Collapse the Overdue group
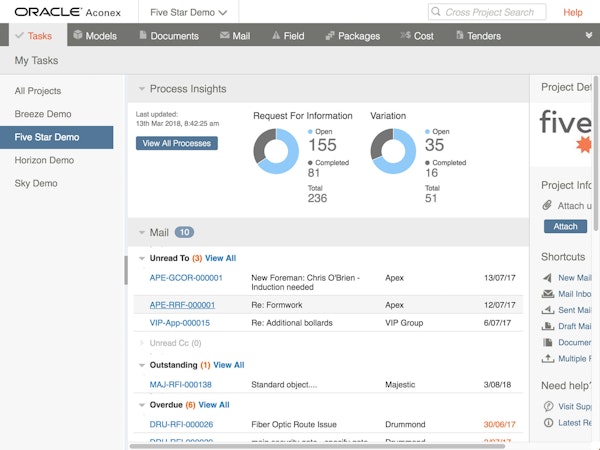The height and width of the screenshot is (450, 600). pyautogui.click(x=142, y=405)
